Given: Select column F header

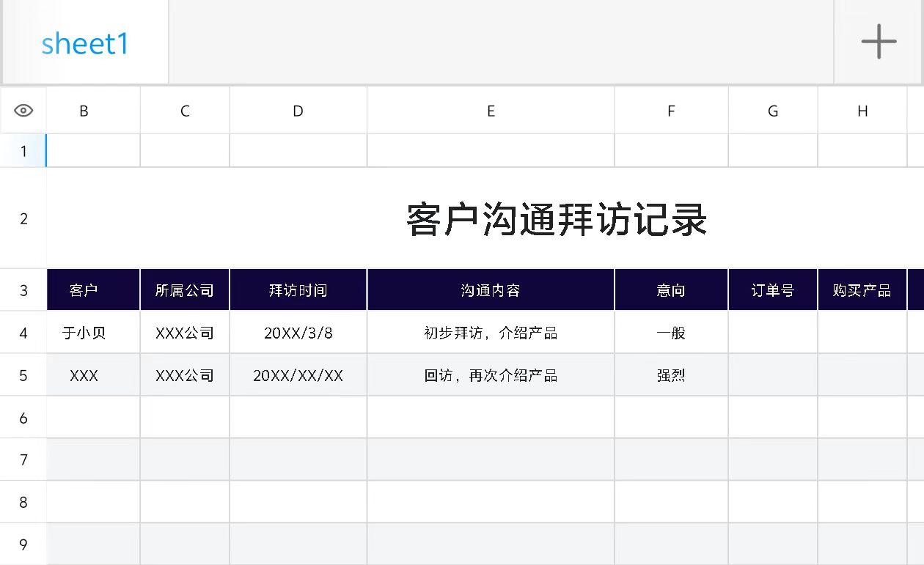Looking at the screenshot, I should 672,111.
